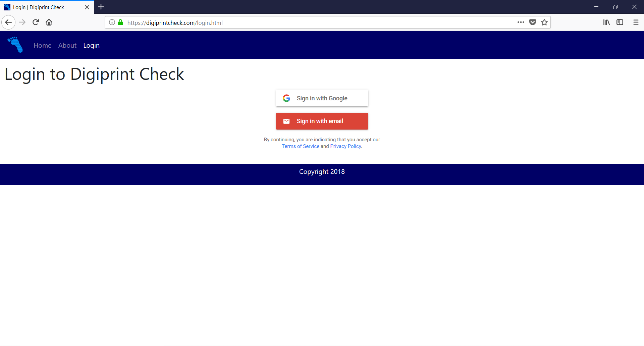Bookmark this page with the star icon
Screen dimensions: 644x346
[x=544, y=22]
